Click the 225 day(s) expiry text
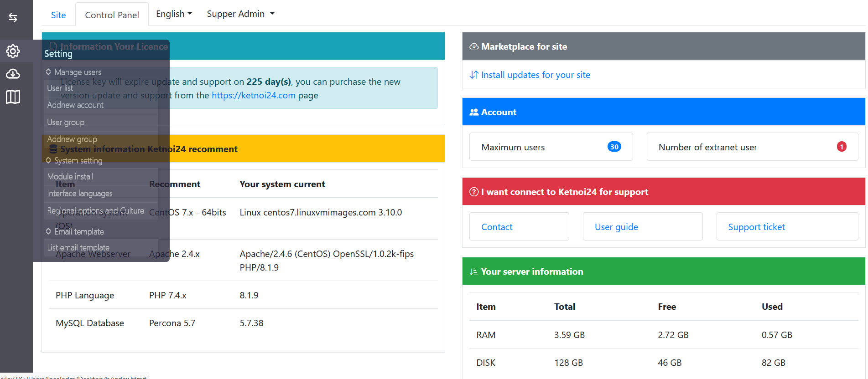This screenshot has width=868, height=379. (269, 82)
